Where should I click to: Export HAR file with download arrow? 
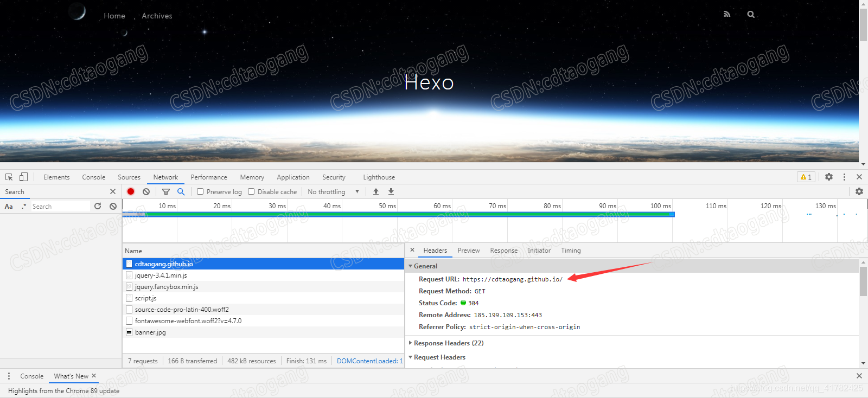391,191
